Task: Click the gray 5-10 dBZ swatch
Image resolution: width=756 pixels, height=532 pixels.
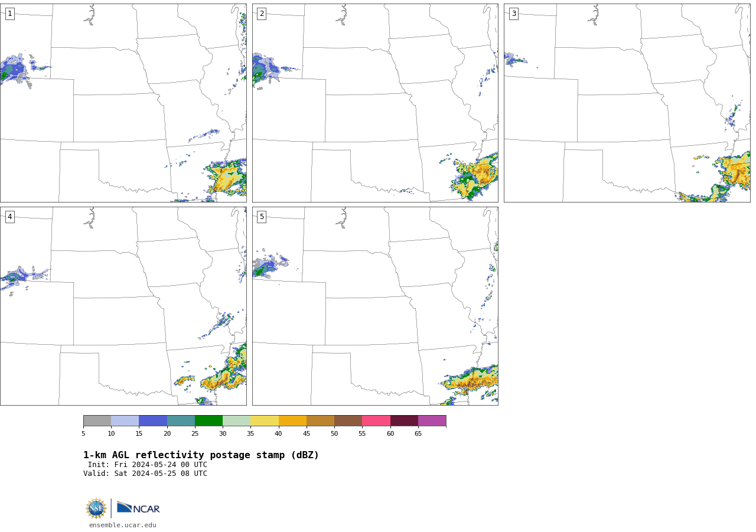Action: [97, 421]
